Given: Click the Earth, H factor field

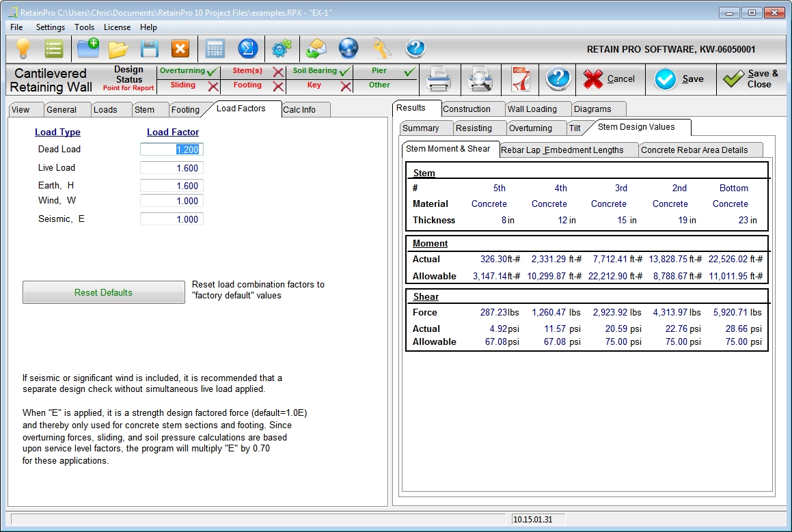Looking at the screenshot, I should (172, 186).
